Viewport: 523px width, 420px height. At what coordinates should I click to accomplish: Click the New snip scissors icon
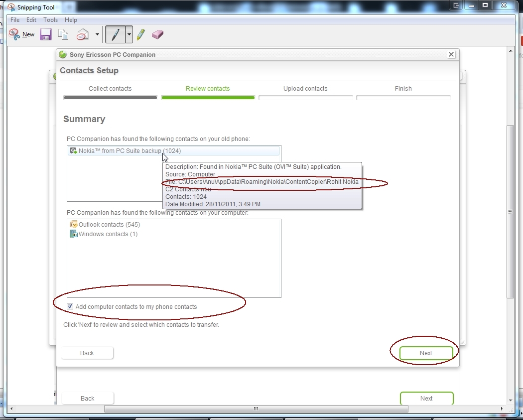tap(14, 34)
